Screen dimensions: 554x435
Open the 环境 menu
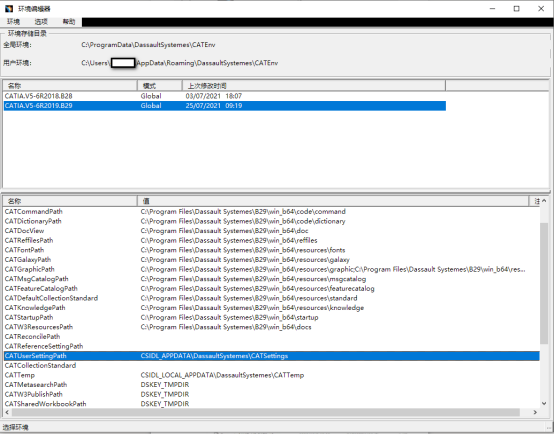[13, 22]
